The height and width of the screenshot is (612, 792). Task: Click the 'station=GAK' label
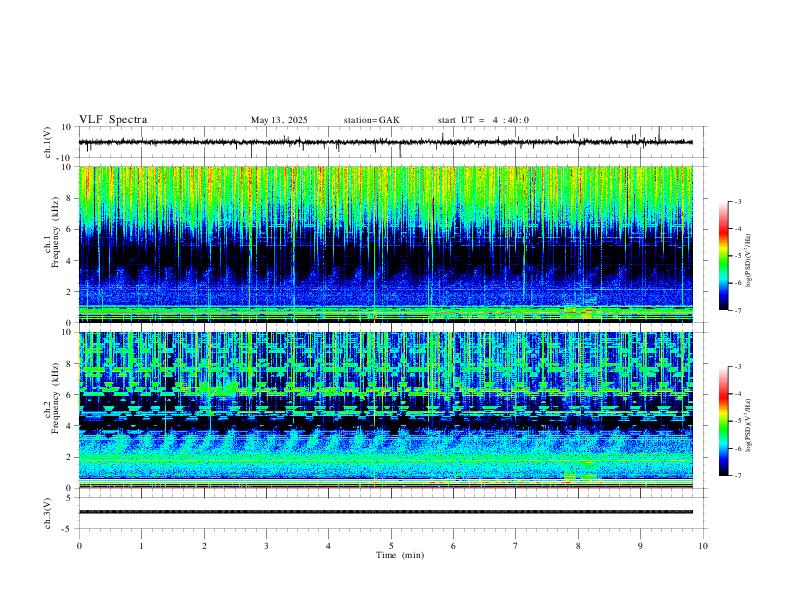[x=372, y=120]
